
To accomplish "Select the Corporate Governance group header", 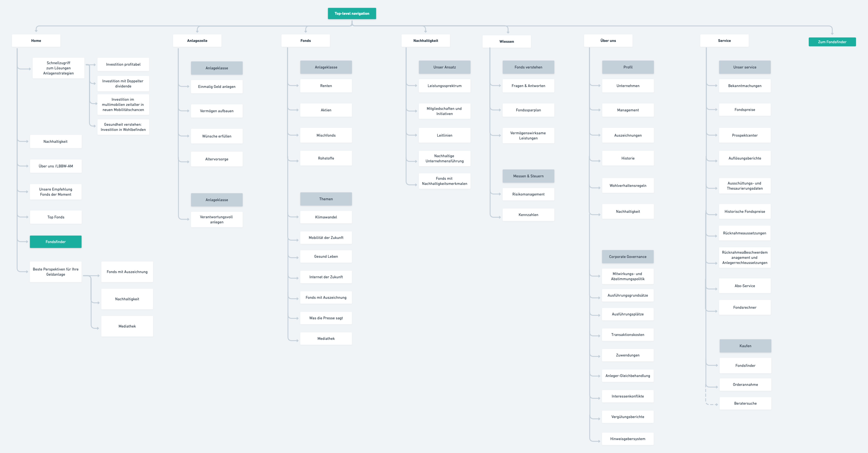I will click(x=627, y=256).
